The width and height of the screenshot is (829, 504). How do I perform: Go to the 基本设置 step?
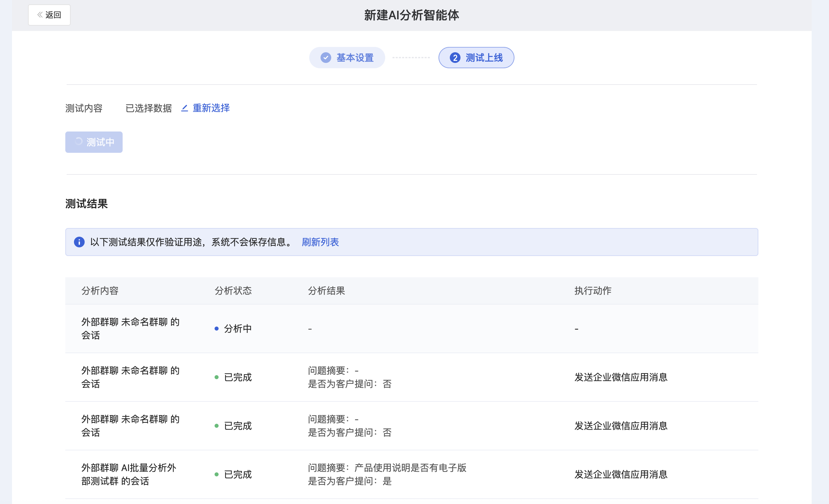347,58
